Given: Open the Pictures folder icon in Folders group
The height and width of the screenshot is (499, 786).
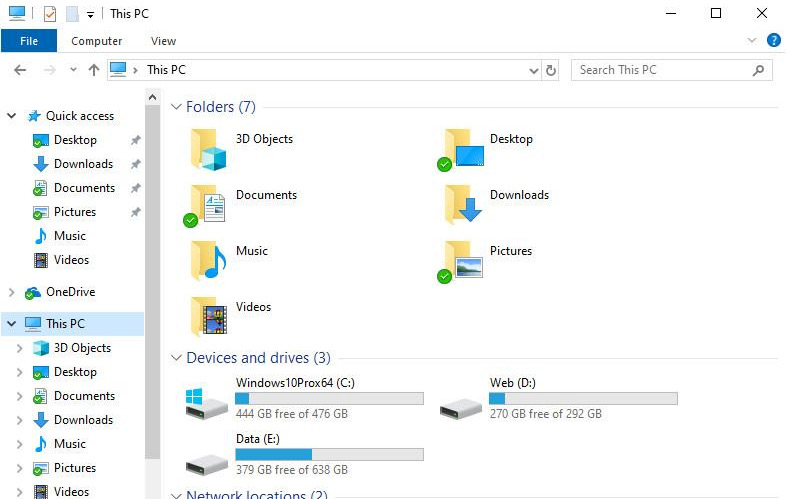Looking at the screenshot, I should (x=460, y=262).
